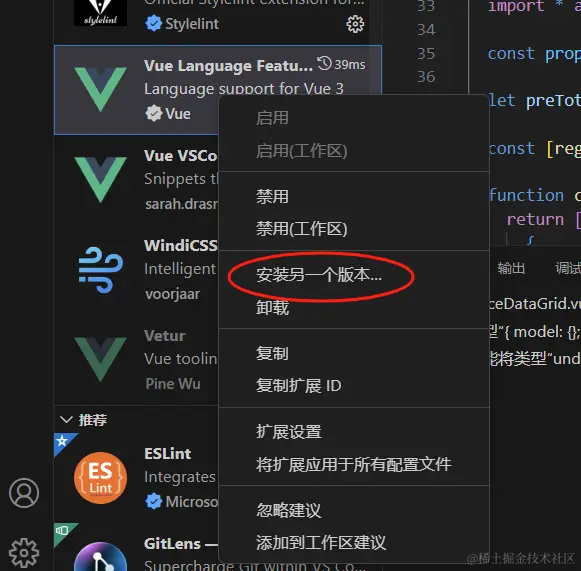
Task: Click the Vetur extension logo
Action: pos(100,359)
